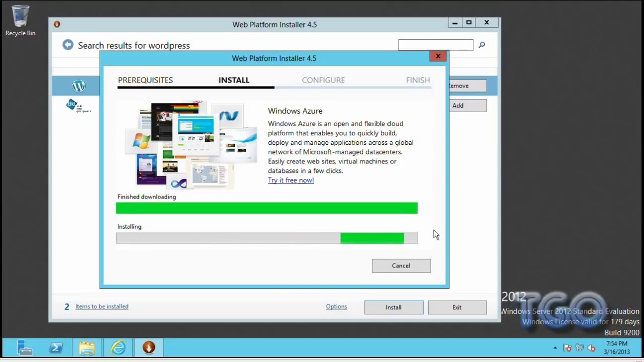Close the install progress dialog
The height and width of the screenshot is (362, 644).
[x=438, y=56]
